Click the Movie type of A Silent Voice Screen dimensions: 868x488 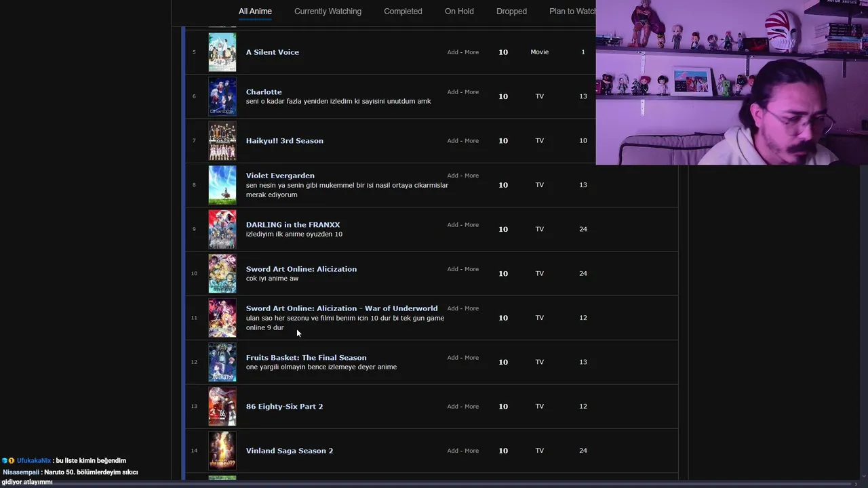click(x=540, y=52)
